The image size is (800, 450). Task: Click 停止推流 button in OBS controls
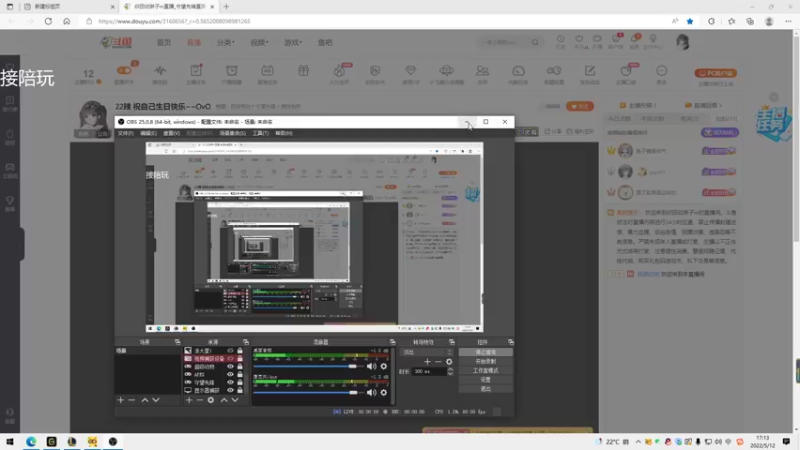click(x=485, y=352)
